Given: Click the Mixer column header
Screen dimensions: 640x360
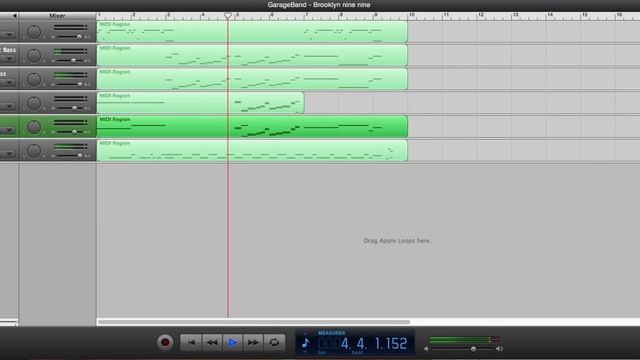Looking at the screenshot, I should coord(57,16).
